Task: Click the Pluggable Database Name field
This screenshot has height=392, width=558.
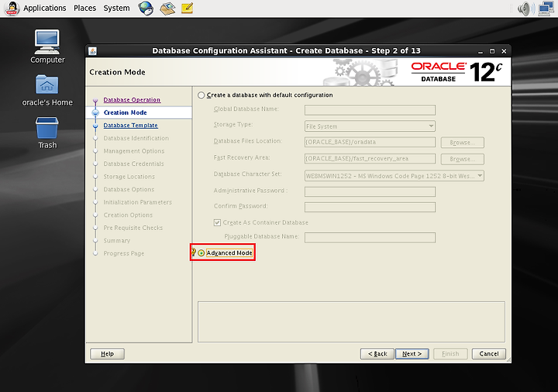Action: [x=370, y=237]
